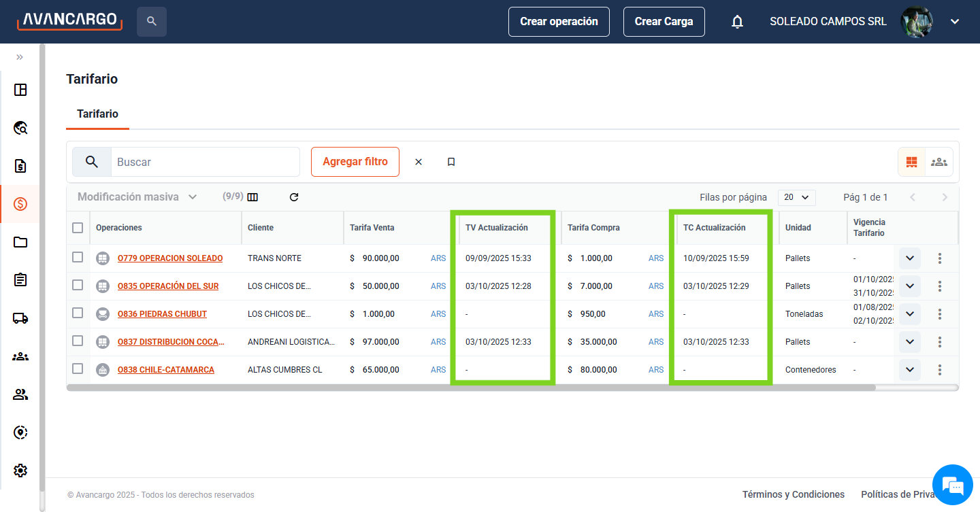Open settings gear in sidebar

(x=20, y=471)
